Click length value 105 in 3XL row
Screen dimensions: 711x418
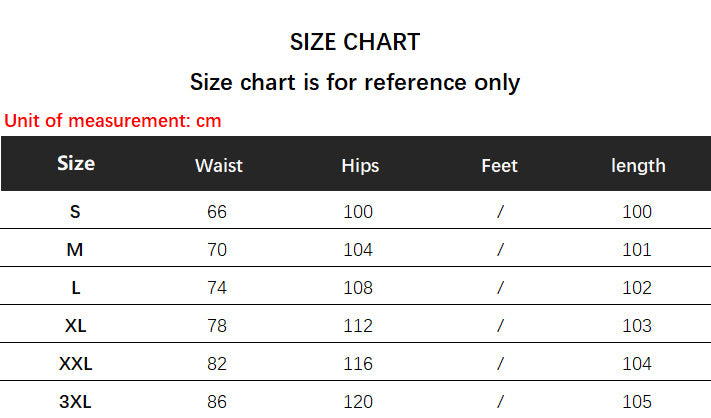click(x=637, y=402)
